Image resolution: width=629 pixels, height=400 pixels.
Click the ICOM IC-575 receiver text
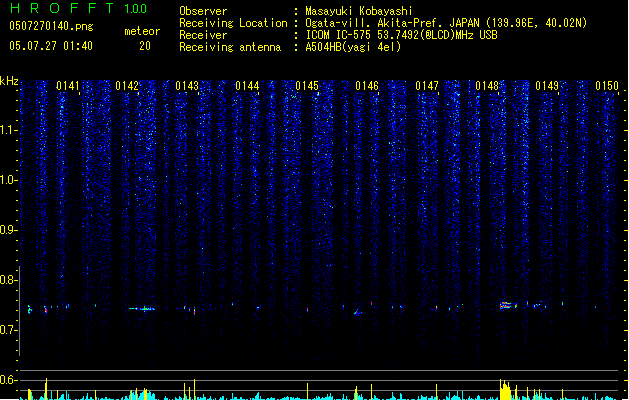[x=401, y=35]
